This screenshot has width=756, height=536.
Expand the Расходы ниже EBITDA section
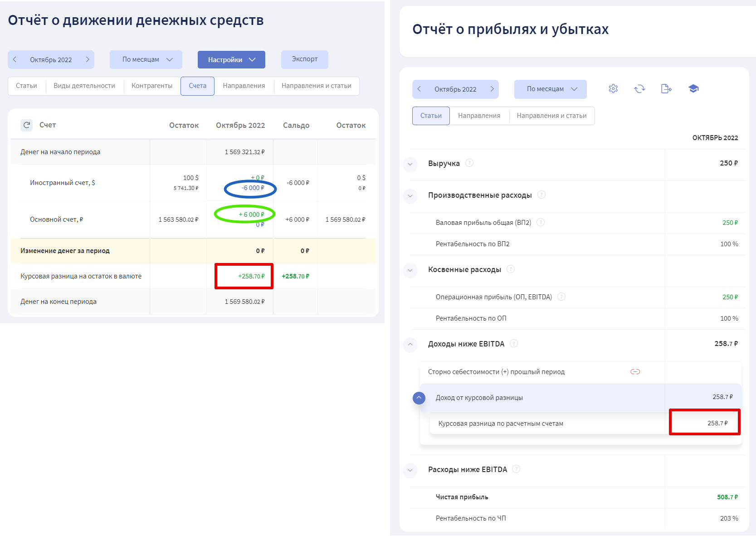click(410, 470)
